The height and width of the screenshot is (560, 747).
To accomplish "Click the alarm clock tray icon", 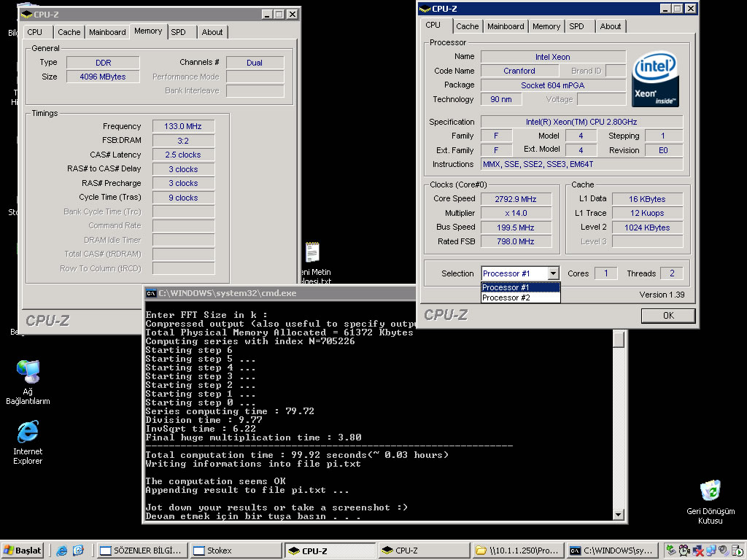I will click(684, 551).
